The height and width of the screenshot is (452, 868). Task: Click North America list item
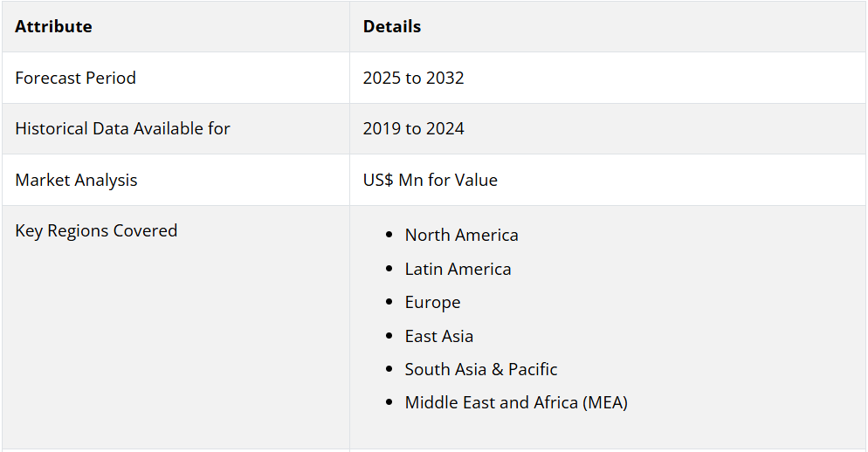pyautogui.click(x=461, y=235)
